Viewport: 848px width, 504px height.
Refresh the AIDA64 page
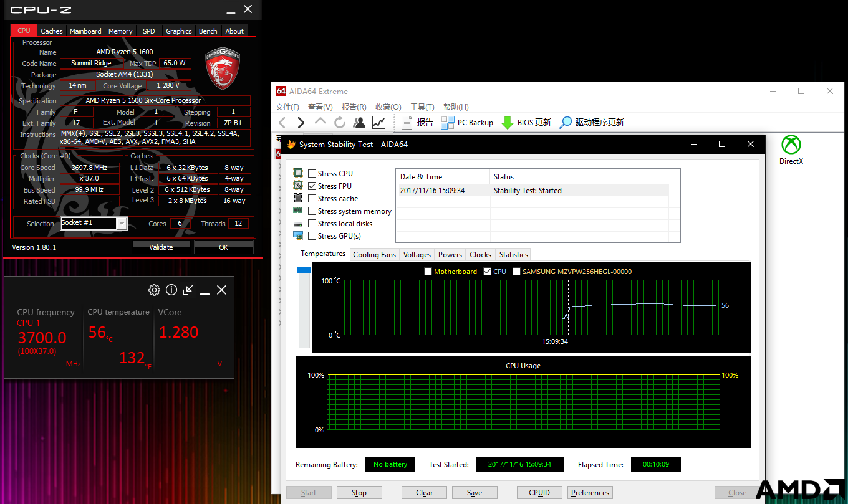[340, 123]
